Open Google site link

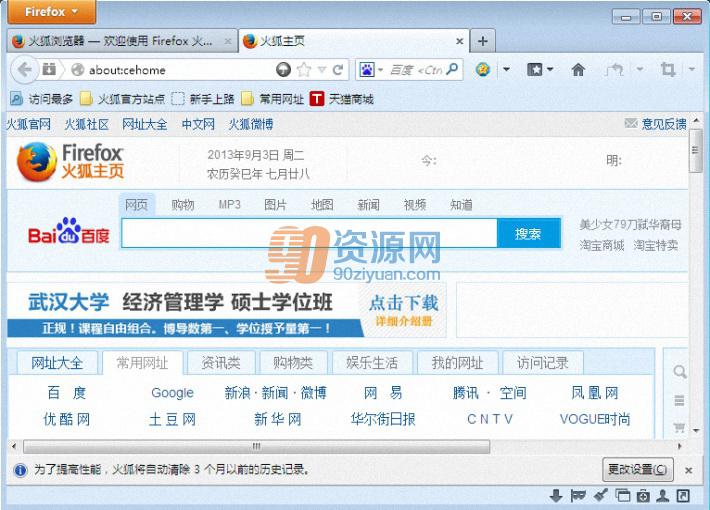coord(172,393)
